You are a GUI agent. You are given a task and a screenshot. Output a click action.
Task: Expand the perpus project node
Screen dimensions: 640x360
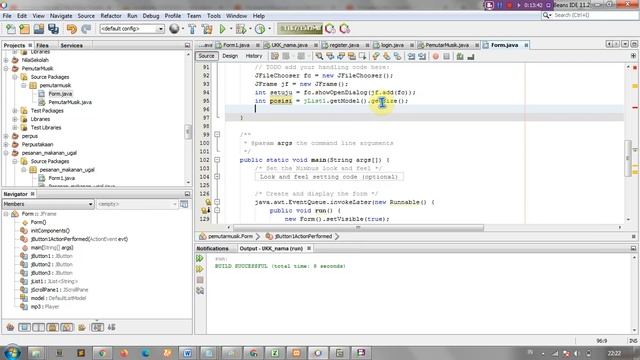[6, 136]
